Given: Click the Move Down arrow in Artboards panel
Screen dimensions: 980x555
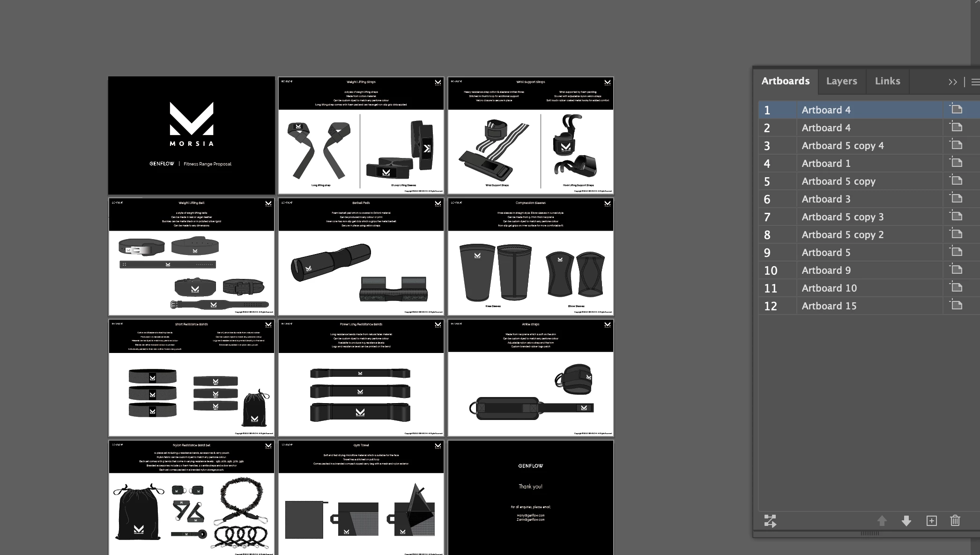Looking at the screenshot, I should [906, 521].
